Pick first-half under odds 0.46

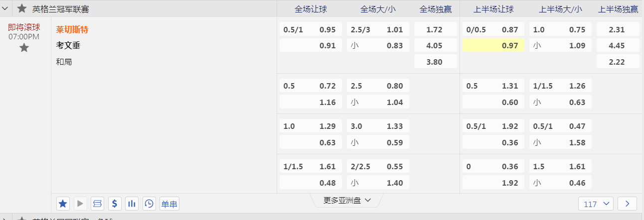tap(560, 182)
